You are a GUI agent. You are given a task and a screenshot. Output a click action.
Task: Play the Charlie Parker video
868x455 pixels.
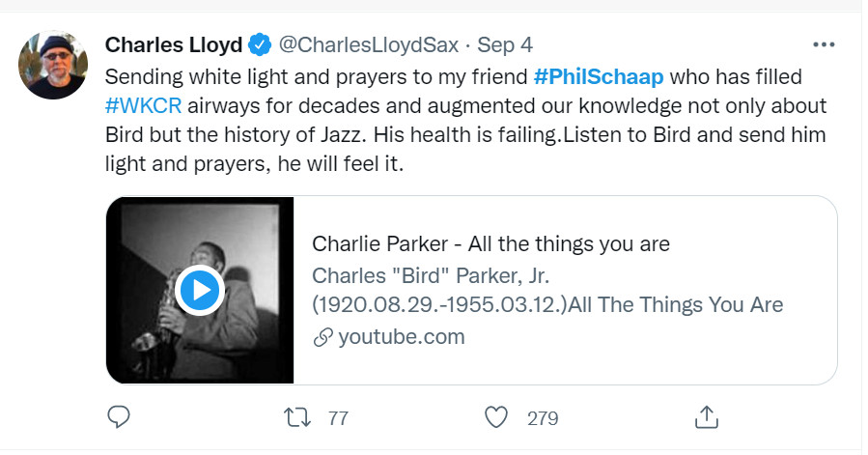click(200, 290)
